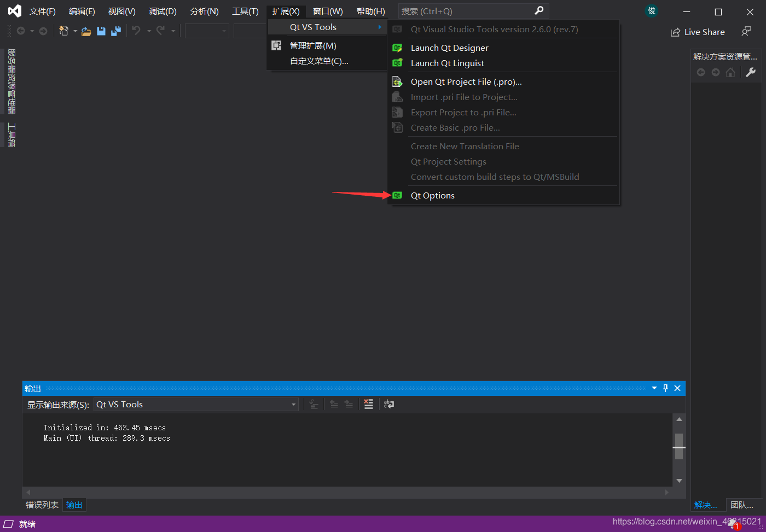Click home icon in solution explorer panel
The height and width of the screenshot is (532, 766).
point(730,72)
